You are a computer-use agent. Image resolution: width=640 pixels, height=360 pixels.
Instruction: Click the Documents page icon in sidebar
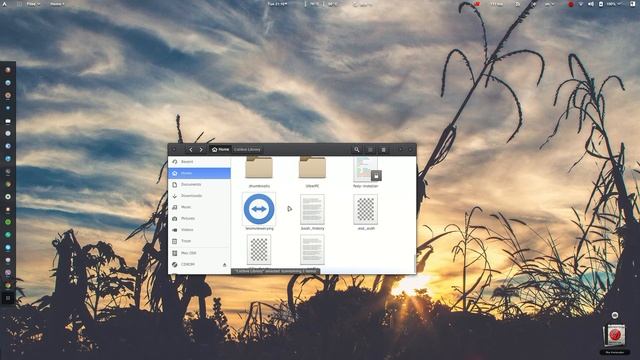point(175,184)
